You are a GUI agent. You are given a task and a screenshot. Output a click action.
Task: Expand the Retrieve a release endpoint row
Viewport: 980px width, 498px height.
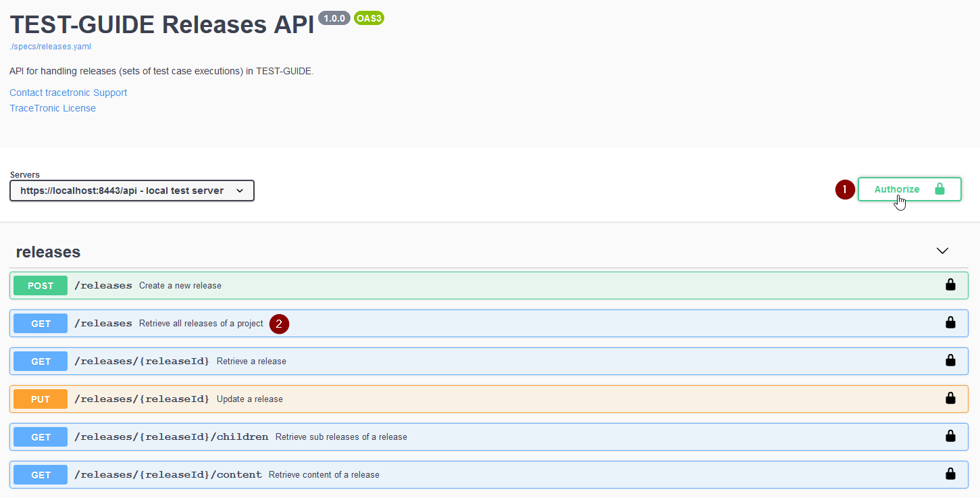click(473, 360)
